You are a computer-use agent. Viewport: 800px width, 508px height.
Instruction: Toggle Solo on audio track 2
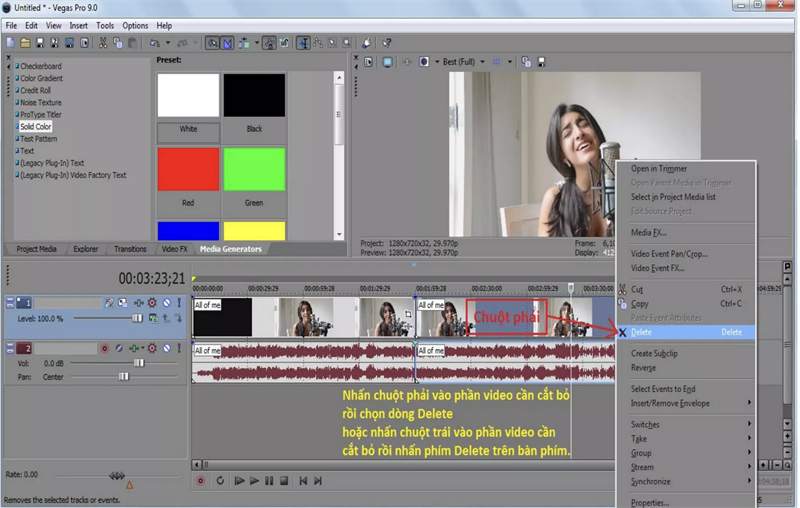179,348
